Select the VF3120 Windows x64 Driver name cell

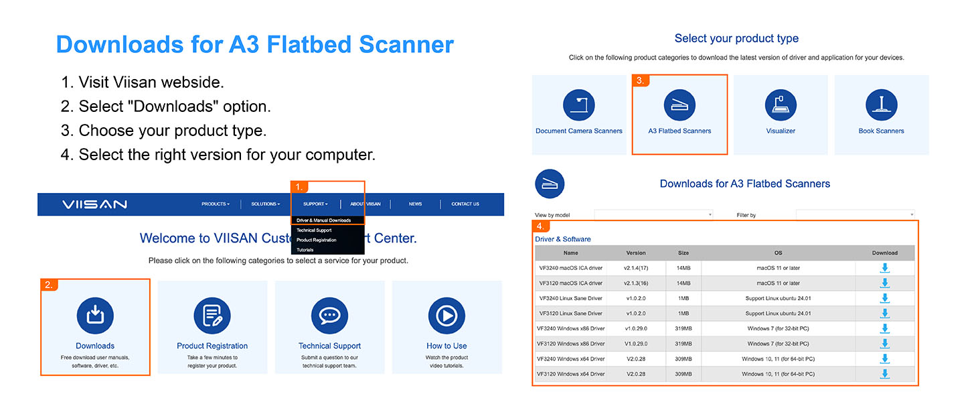click(570, 374)
